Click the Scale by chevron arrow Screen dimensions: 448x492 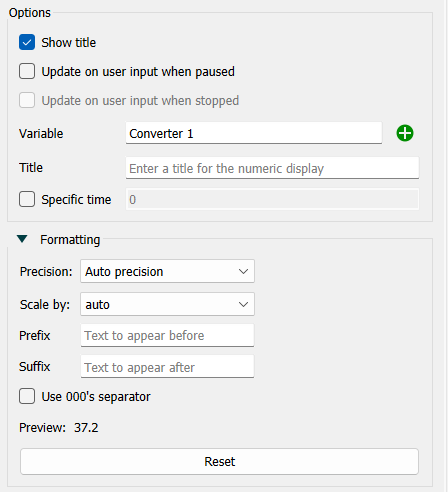click(x=243, y=304)
